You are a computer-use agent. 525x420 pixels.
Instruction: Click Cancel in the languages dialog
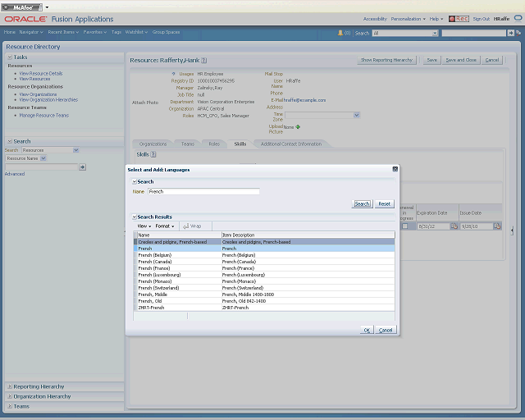[x=386, y=330]
